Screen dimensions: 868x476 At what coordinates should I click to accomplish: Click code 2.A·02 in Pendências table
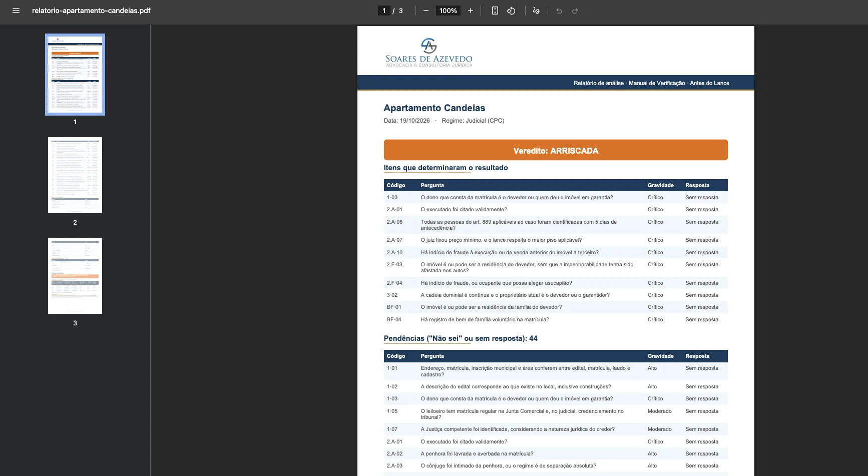coord(394,453)
